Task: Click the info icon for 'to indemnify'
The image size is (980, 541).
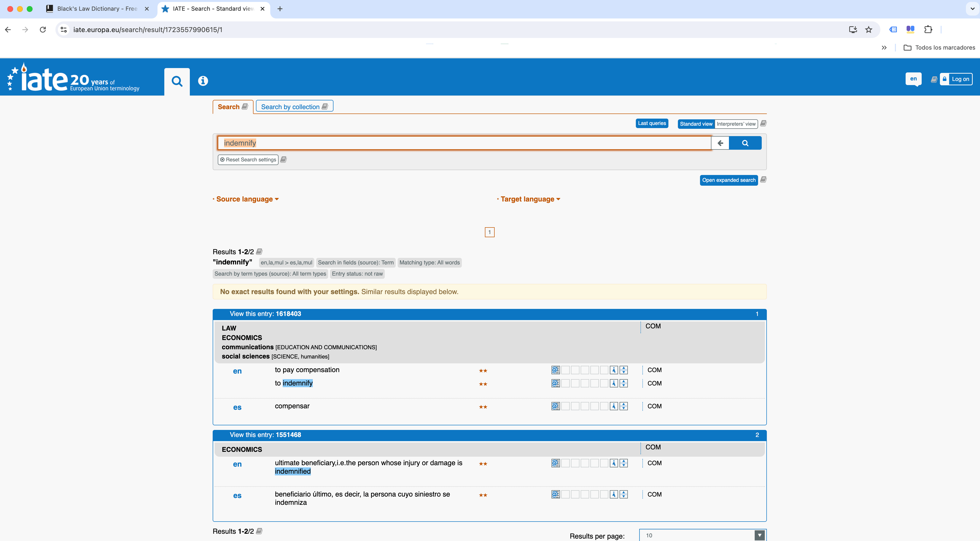Action: pos(614,383)
